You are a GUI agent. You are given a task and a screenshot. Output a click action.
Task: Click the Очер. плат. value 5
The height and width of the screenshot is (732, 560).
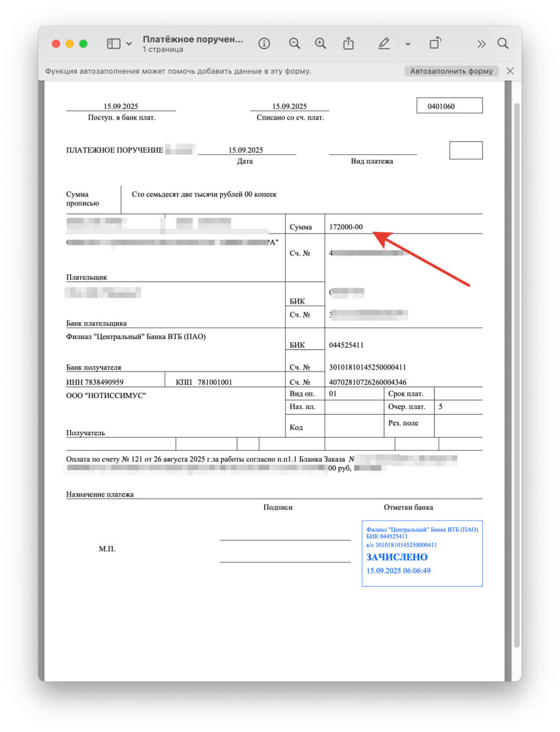pos(440,407)
